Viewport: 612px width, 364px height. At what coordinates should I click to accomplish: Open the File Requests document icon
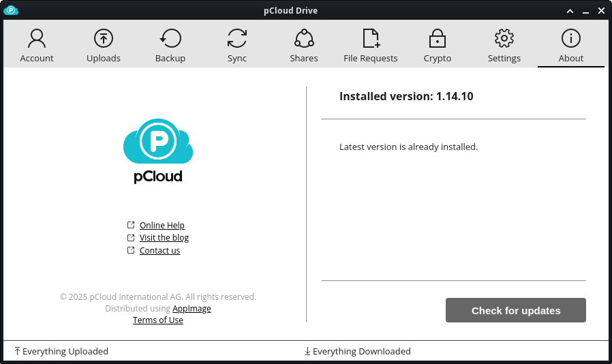point(371,38)
